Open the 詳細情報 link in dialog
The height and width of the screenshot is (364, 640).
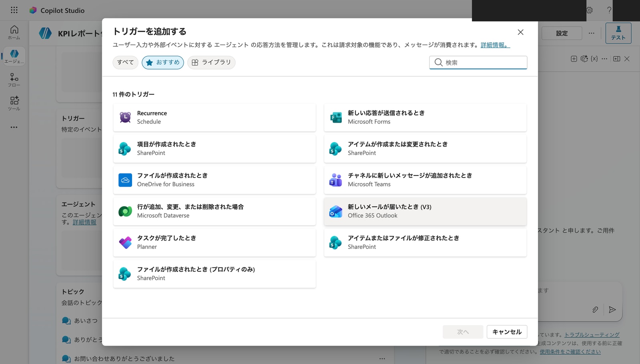pyautogui.click(x=495, y=45)
